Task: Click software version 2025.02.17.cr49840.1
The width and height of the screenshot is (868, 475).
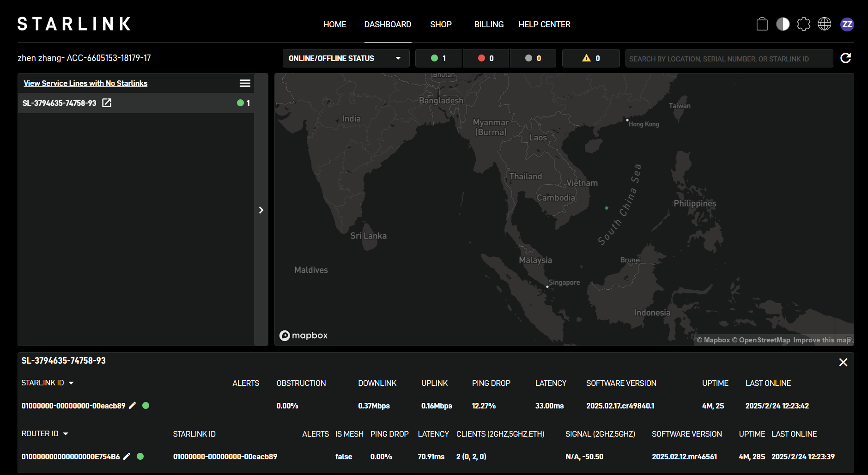Action: [x=620, y=406]
